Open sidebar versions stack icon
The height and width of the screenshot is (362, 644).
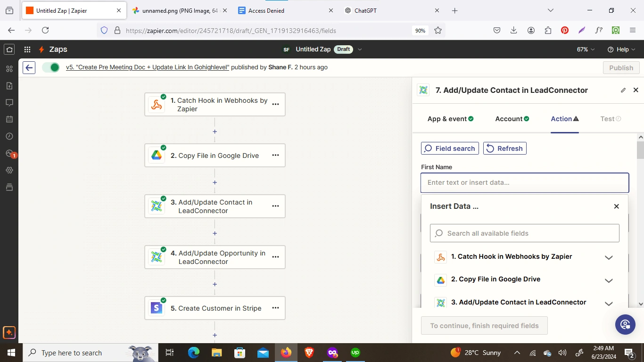pos(9,187)
